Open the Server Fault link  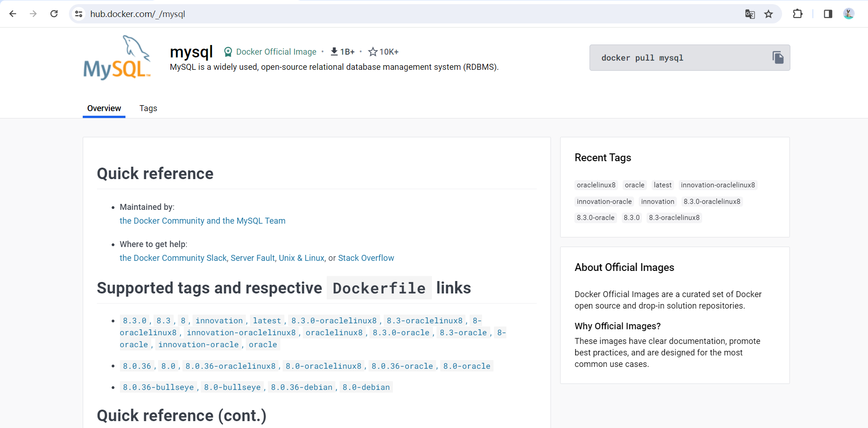[x=253, y=258]
